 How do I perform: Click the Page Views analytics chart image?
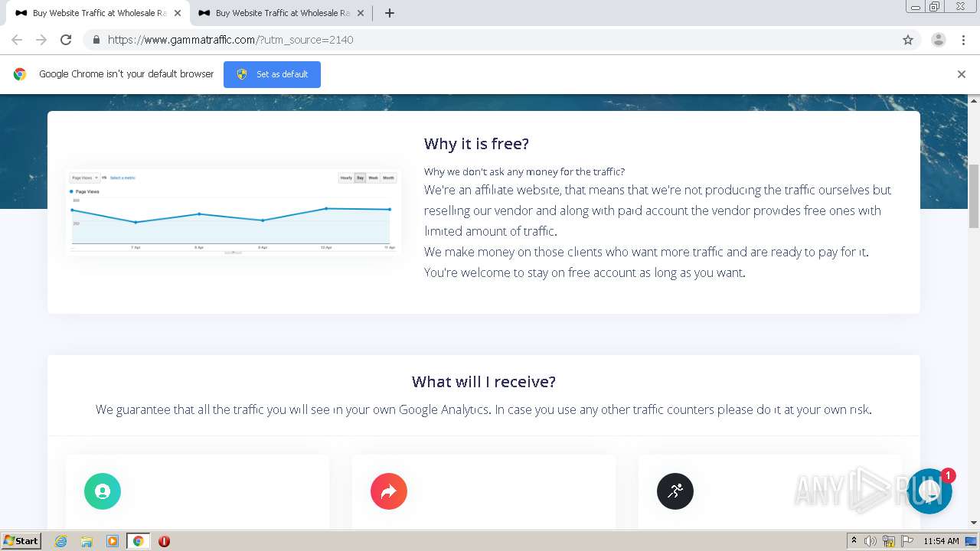pos(233,212)
